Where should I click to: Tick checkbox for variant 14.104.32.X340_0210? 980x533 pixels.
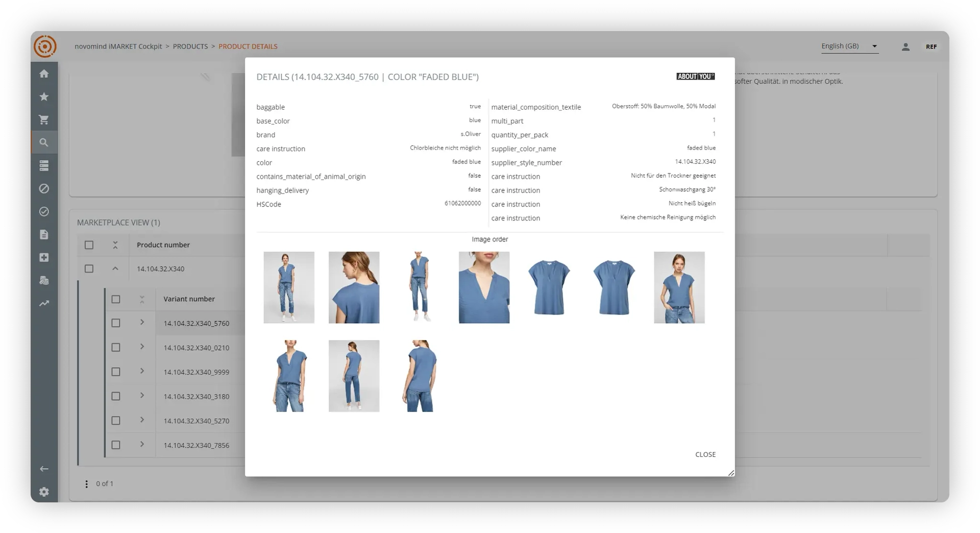click(x=116, y=347)
